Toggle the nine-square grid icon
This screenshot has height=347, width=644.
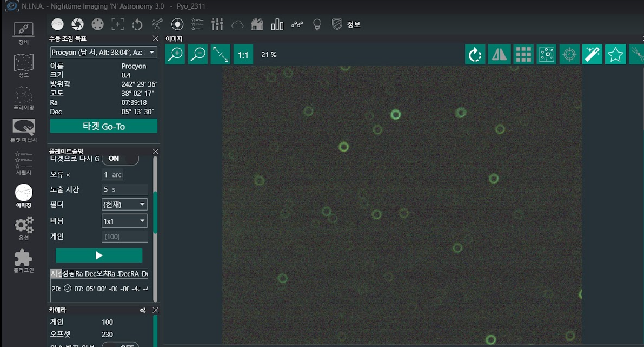[523, 54]
